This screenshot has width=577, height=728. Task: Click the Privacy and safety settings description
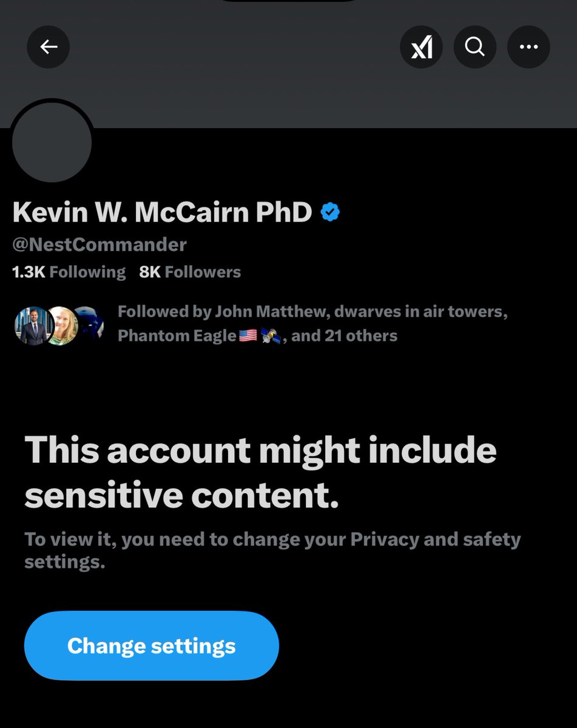272,550
